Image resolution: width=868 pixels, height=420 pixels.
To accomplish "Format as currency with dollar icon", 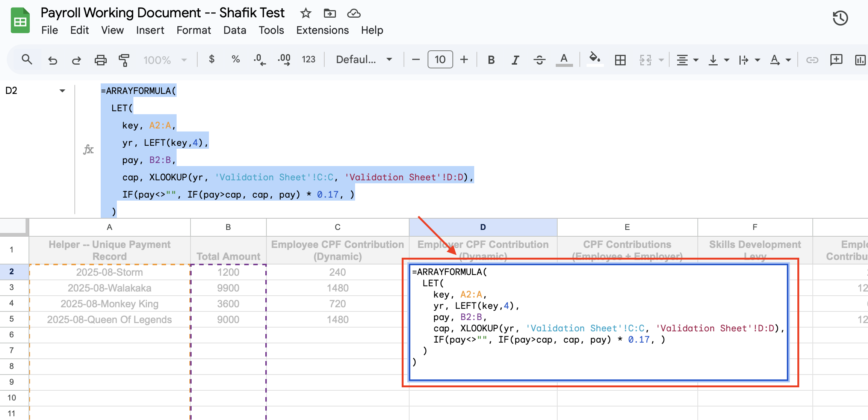I will pyautogui.click(x=212, y=59).
